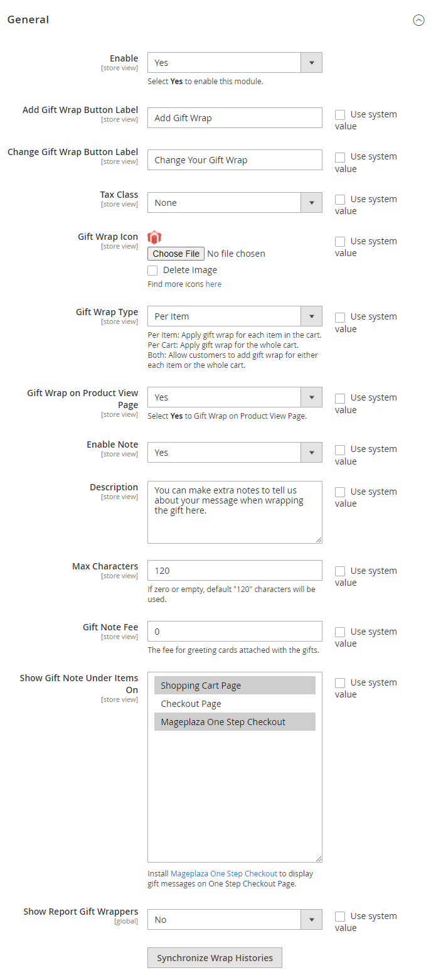Open the Enable Note dropdown
Viewport: 431px width, 980px height.
click(235, 453)
